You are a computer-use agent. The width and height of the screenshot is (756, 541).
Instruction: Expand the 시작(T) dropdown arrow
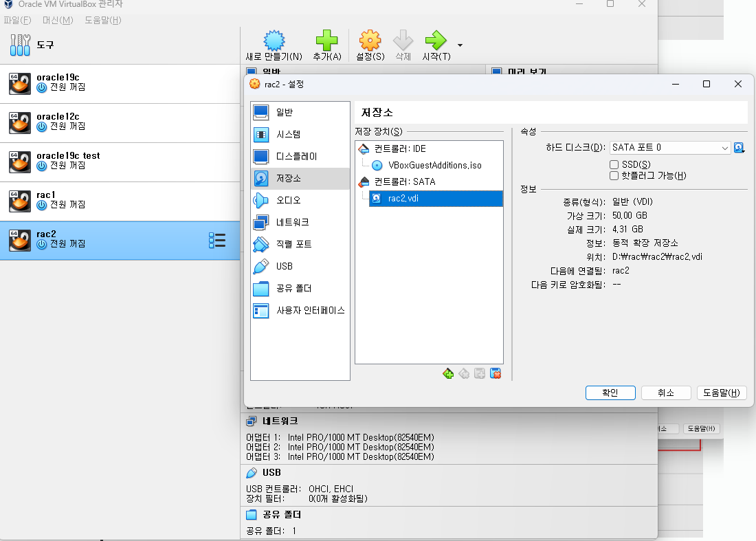pos(460,45)
